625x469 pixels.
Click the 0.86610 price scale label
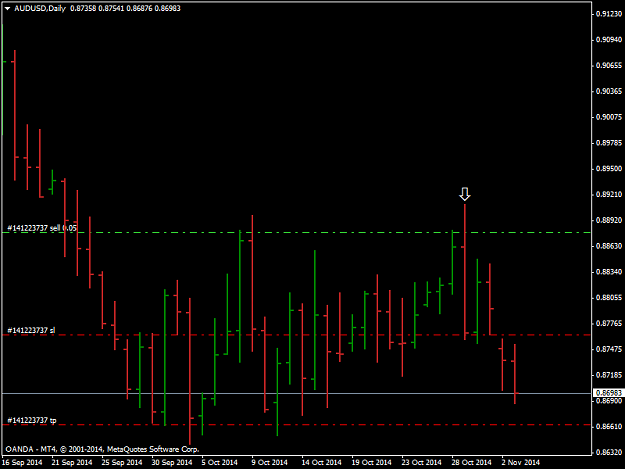click(609, 426)
